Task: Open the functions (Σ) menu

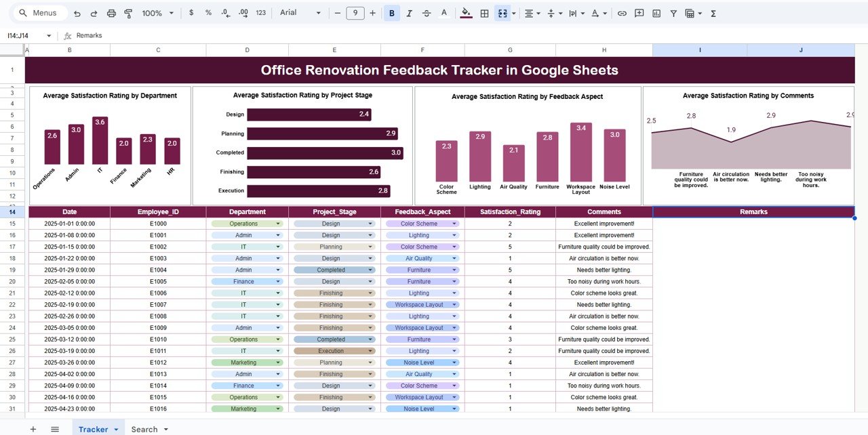Action: pos(713,13)
